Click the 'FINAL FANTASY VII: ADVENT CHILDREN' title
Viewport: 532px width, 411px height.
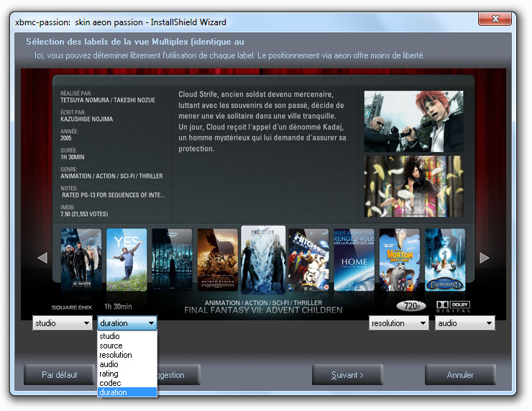tap(263, 310)
